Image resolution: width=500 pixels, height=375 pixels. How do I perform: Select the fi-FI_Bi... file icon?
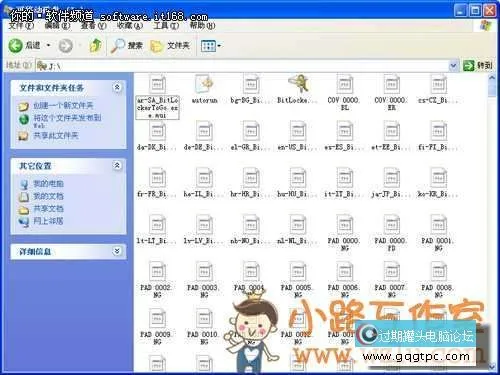click(x=438, y=131)
